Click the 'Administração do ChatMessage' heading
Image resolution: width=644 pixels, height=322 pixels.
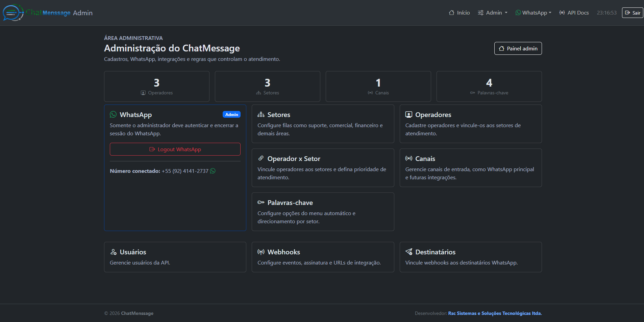(172, 48)
